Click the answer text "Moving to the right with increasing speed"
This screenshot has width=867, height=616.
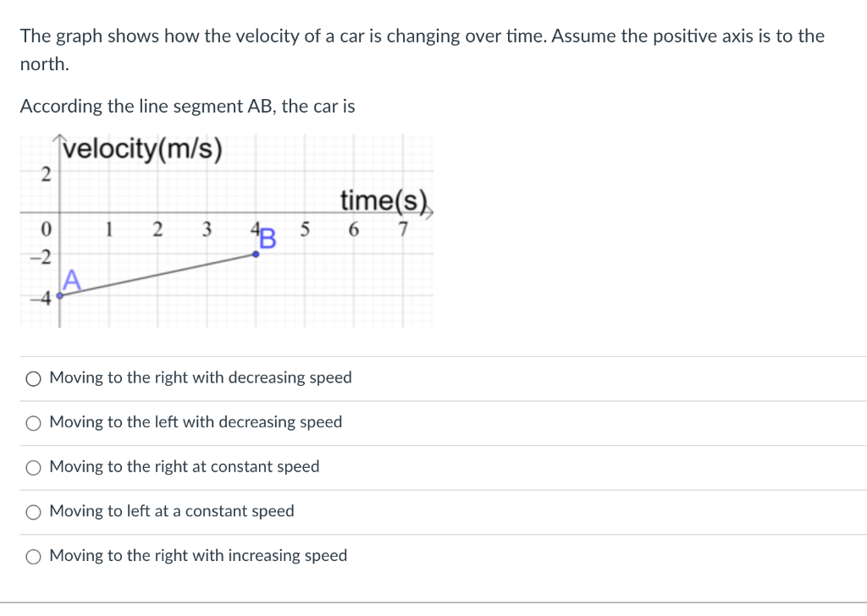tap(198, 555)
